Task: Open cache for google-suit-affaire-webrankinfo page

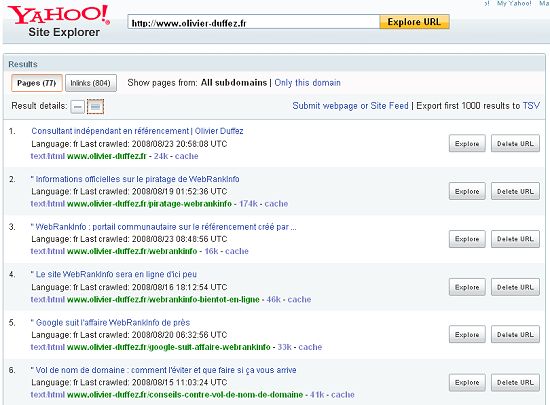Action: click(x=310, y=347)
